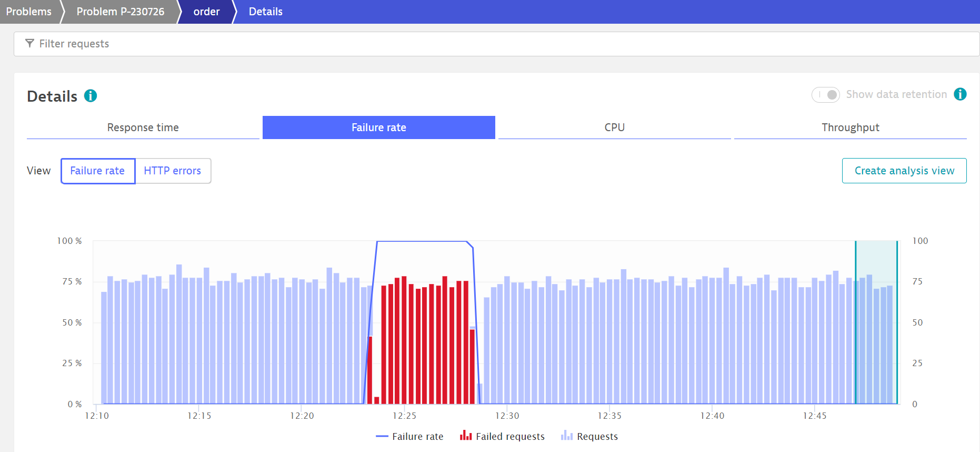Open the Response time tab
This screenshot has width=980, height=452.
tap(143, 127)
